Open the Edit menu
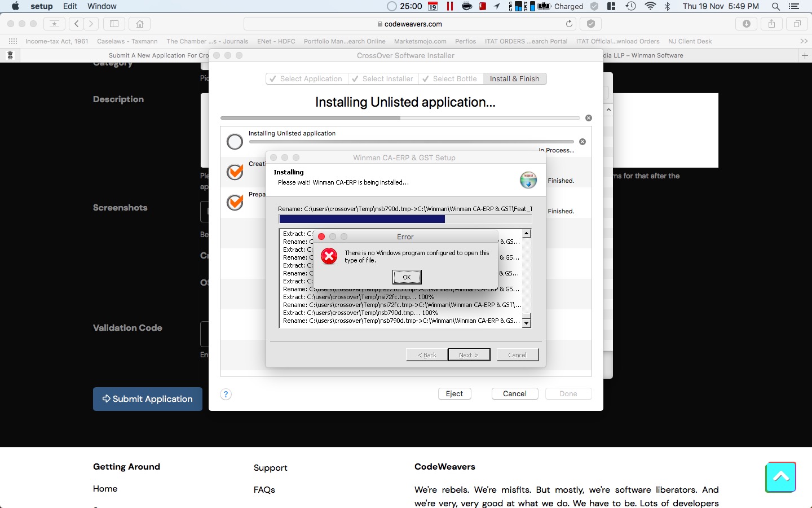812x508 pixels. 70,6
